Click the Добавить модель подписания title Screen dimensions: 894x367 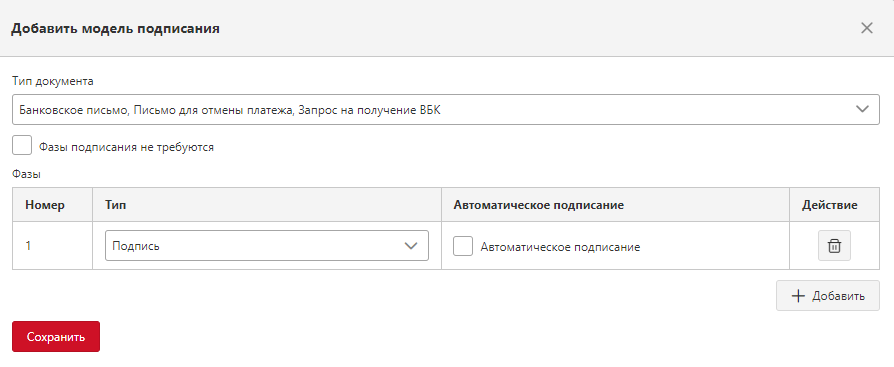[x=116, y=28]
